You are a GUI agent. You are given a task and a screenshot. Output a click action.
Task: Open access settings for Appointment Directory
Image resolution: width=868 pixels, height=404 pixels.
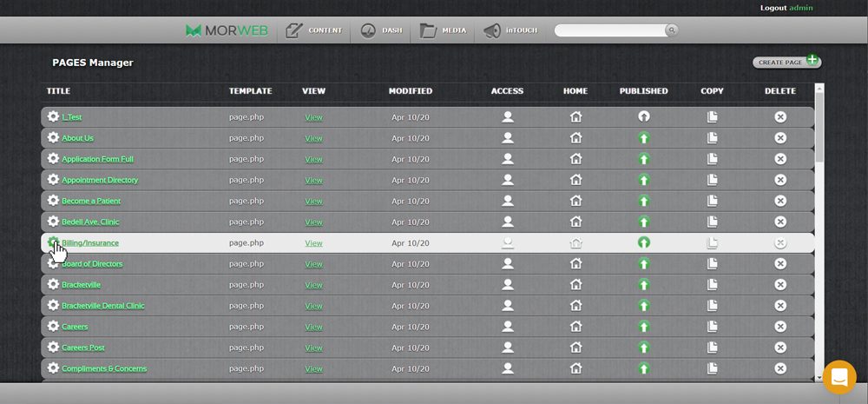click(508, 180)
